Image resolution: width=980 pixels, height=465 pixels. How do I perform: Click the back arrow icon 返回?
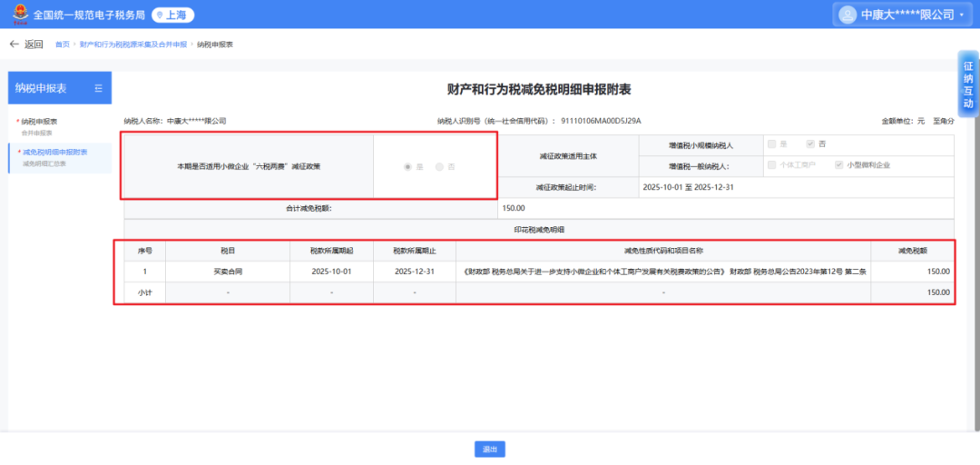pos(15,45)
